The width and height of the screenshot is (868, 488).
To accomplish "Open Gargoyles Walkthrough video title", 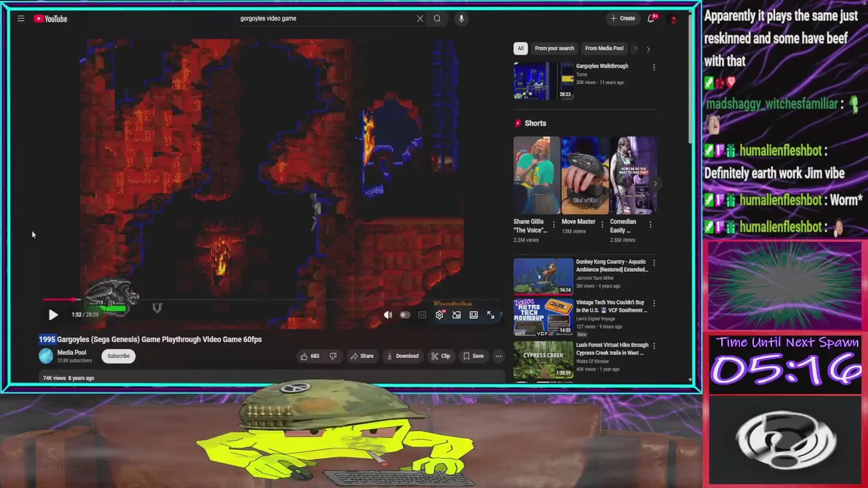I will pos(601,66).
